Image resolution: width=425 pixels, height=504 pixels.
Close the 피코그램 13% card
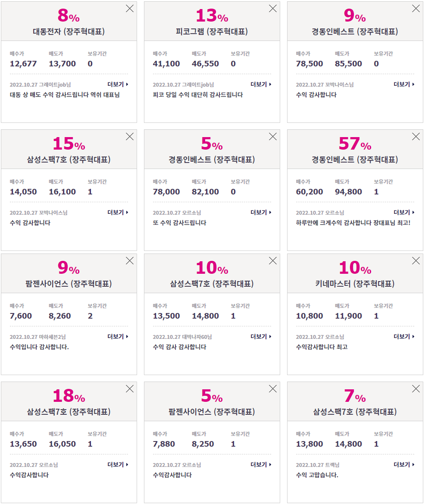pyautogui.click(x=273, y=9)
